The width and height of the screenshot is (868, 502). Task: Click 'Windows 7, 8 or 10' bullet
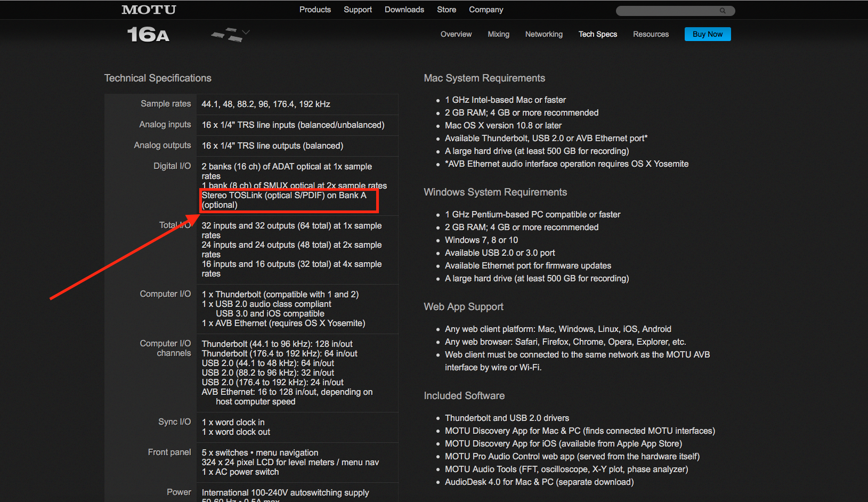(x=481, y=240)
